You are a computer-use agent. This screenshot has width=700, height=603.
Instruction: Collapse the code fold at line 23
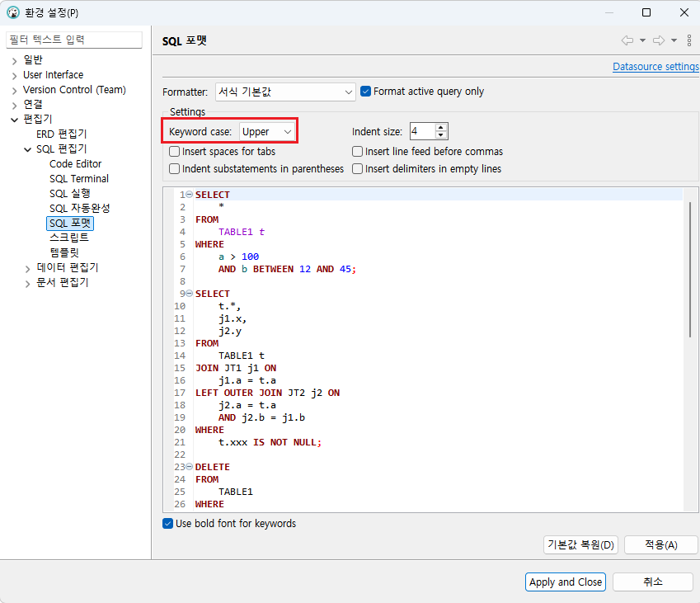(190, 467)
